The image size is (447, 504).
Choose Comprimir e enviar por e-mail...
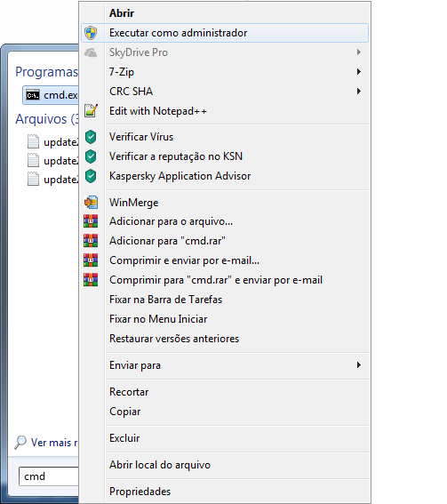[225, 260]
